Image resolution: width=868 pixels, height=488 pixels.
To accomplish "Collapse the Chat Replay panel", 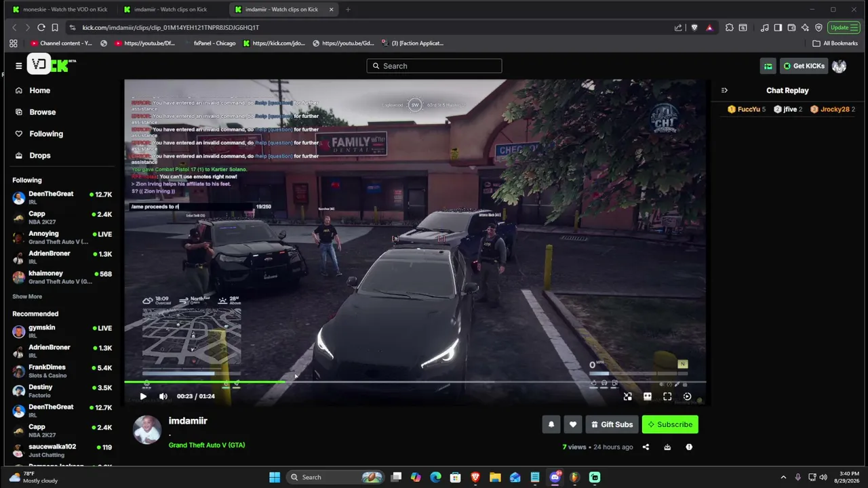I will click(724, 90).
